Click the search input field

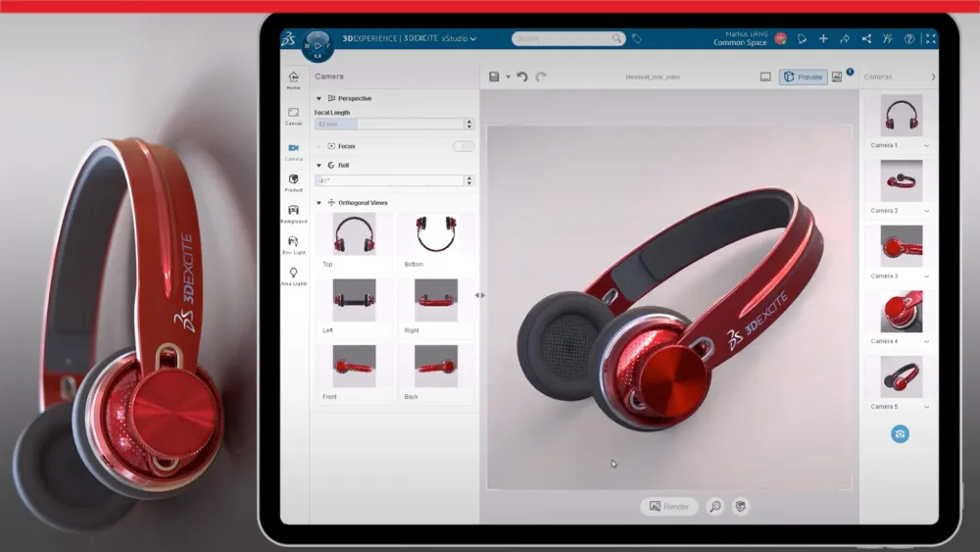point(563,39)
